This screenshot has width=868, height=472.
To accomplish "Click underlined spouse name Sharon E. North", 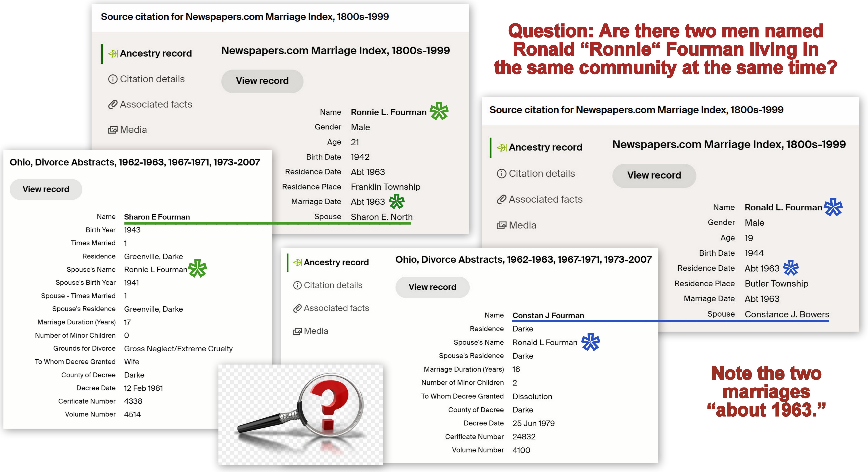I will point(381,217).
